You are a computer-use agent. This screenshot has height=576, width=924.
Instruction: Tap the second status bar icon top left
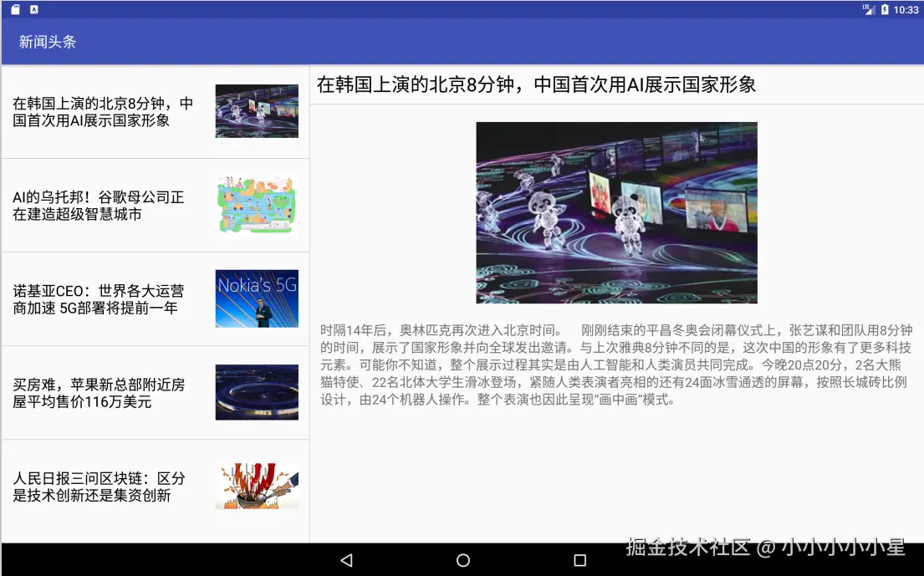[x=32, y=9]
